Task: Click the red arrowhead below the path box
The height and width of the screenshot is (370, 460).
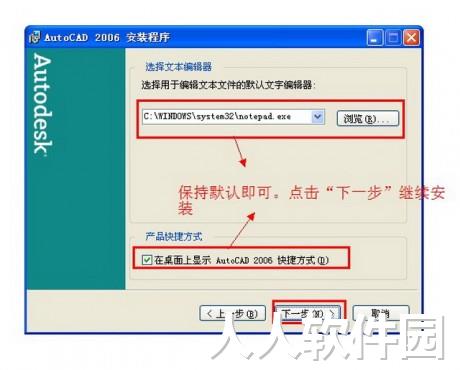Action: click(243, 162)
